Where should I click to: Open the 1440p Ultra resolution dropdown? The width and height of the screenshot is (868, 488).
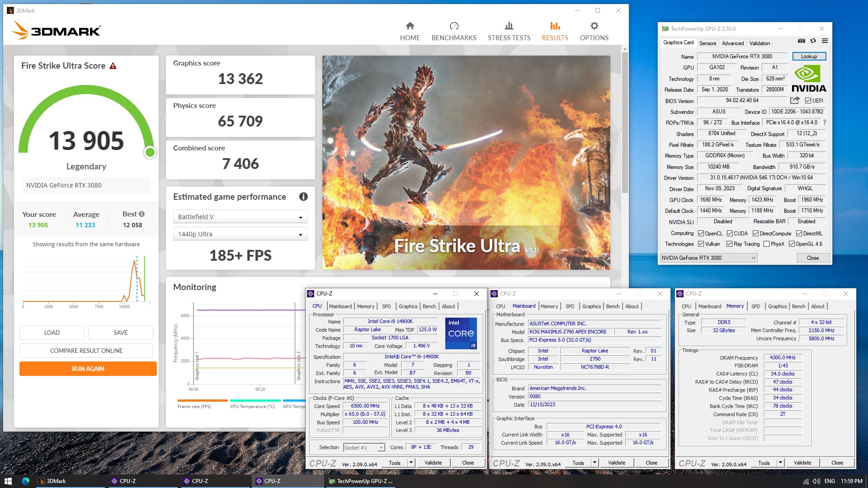click(240, 234)
